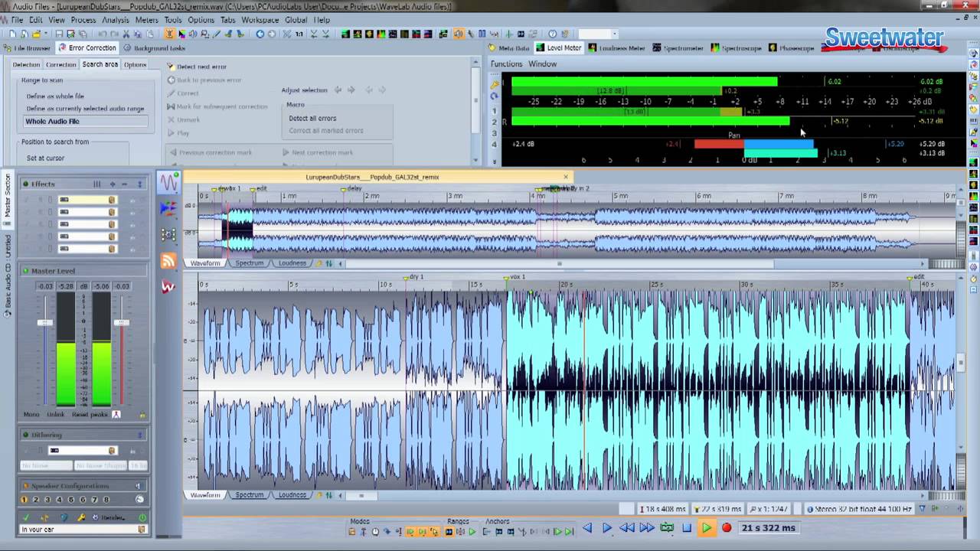980x551 pixels.
Task: Click the highlighted speaker icon in toolbar
Action: pyautogui.click(x=459, y=34)
